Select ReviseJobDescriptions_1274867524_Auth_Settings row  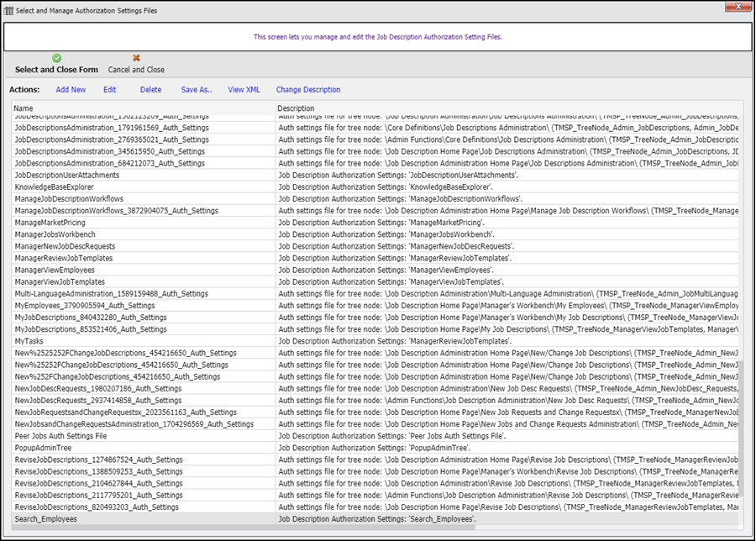375,460
